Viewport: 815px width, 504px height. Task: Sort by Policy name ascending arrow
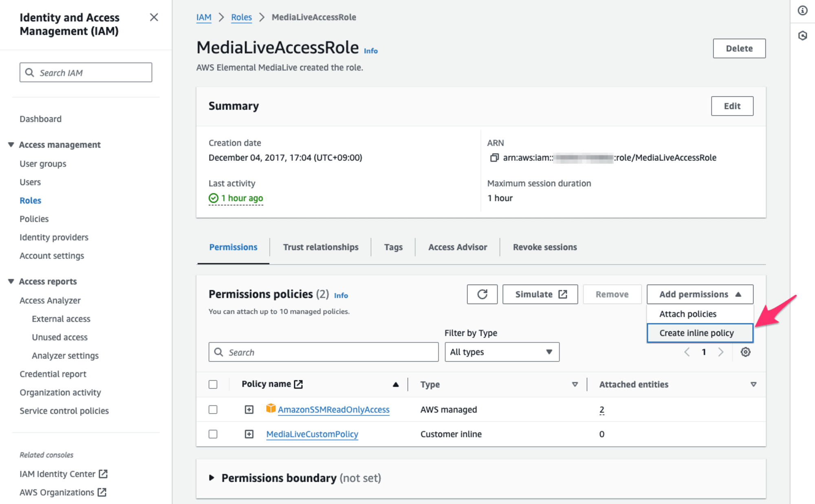[395, 384]
